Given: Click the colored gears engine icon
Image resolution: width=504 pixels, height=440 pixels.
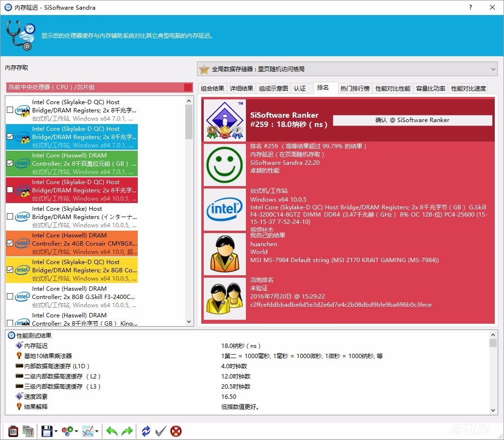Looking at the screenshot, I should (67, 431).
